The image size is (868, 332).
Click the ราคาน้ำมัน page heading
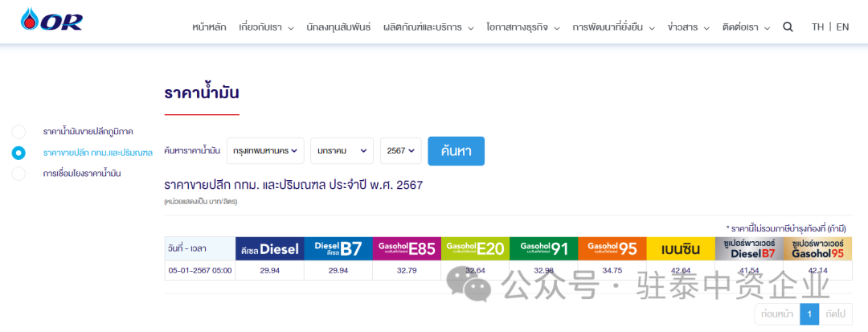coord(202,93)
